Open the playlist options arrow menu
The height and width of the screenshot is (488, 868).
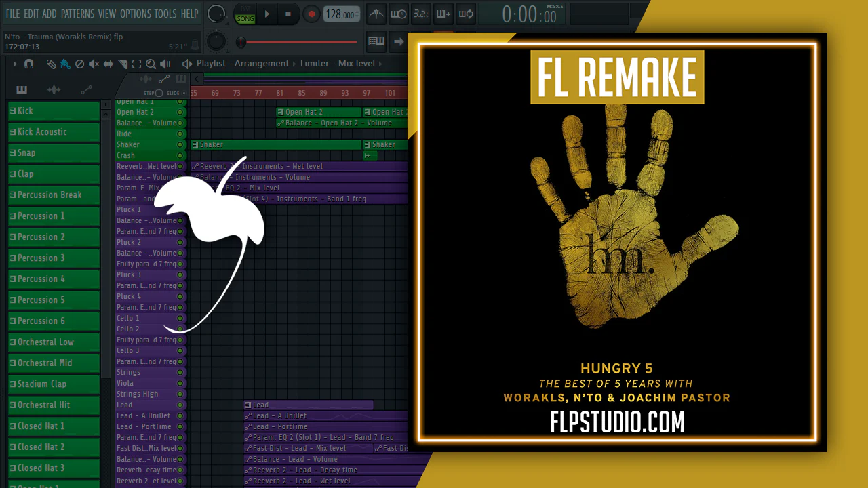14,64
